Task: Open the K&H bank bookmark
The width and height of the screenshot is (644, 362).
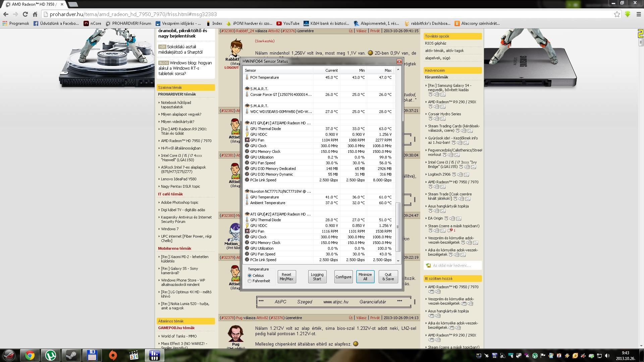Action: [326, 23]
